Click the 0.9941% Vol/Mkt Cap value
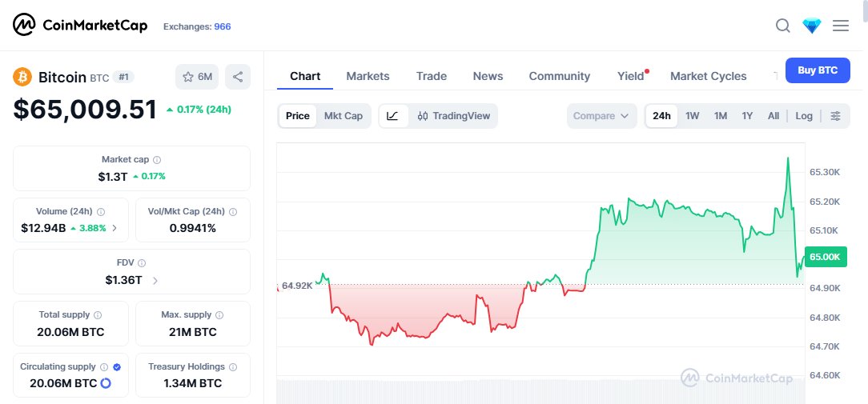The image size is (868, 404). pyautogui.click(x=193, y=228)
